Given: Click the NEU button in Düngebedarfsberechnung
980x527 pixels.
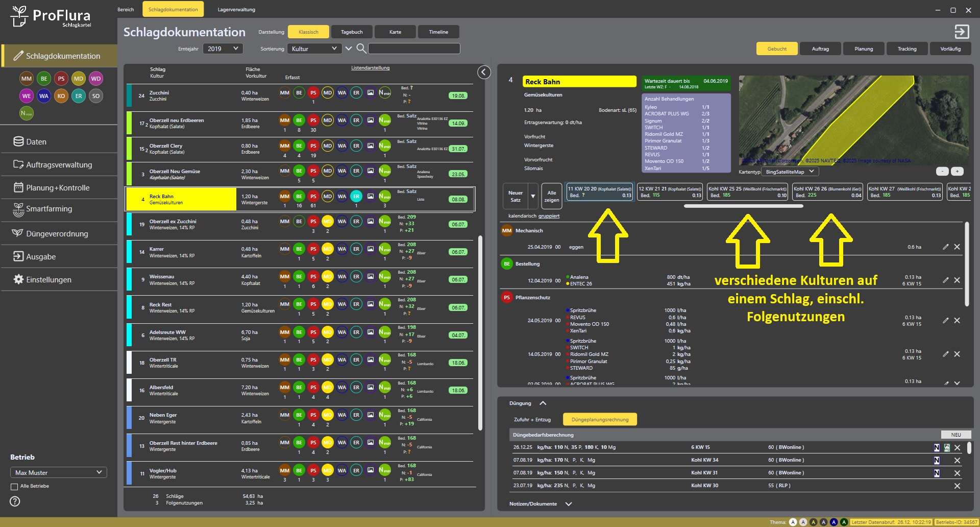Looking at the screenshot, I should [x=955, y=435].
